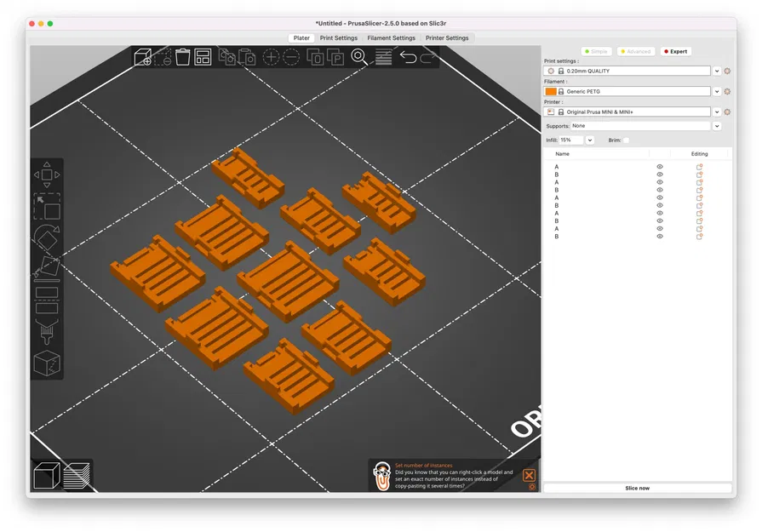Select the Paint-on supports brush tool
The width and height of the screenshot is (762, 532).
(47, 331)
